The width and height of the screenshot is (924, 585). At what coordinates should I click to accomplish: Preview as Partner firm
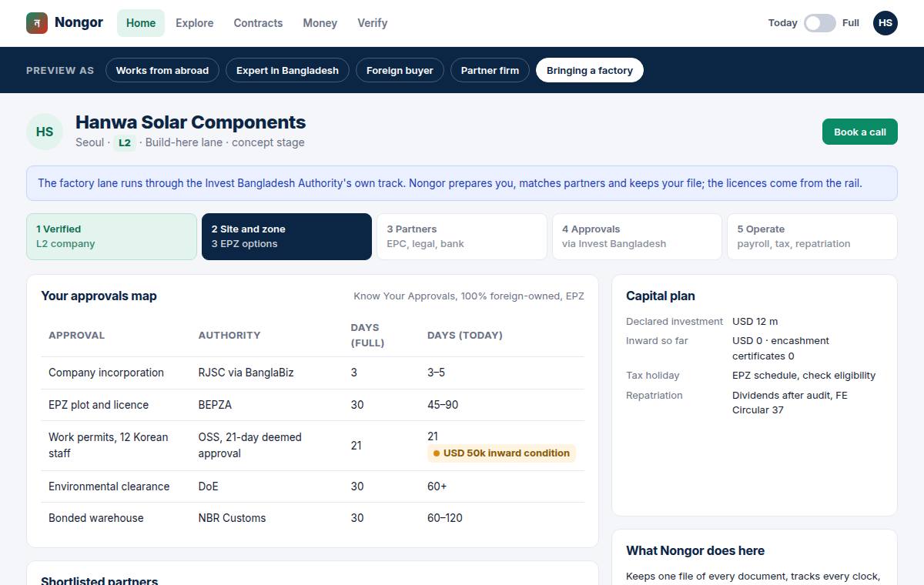[x=490, y=70]
